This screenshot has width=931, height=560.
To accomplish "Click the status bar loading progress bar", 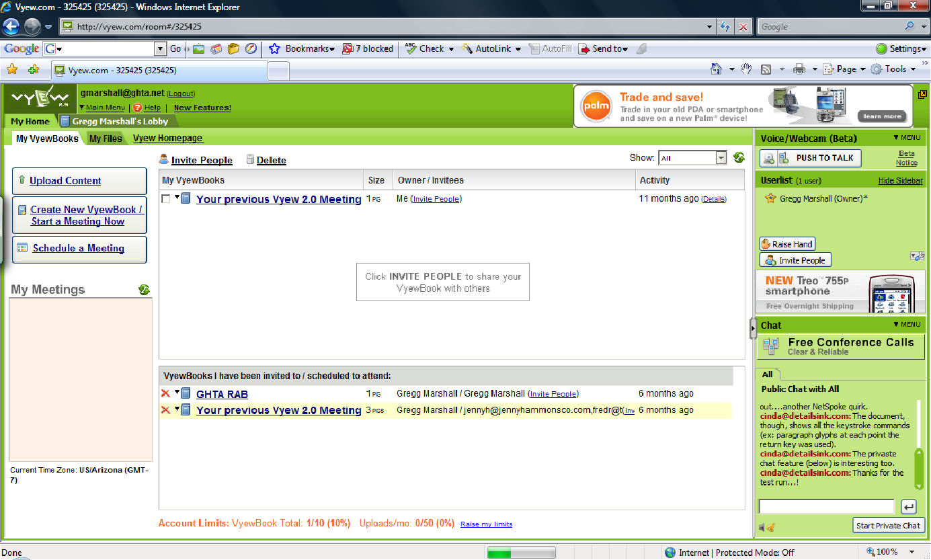I will (x=522, y=553).
